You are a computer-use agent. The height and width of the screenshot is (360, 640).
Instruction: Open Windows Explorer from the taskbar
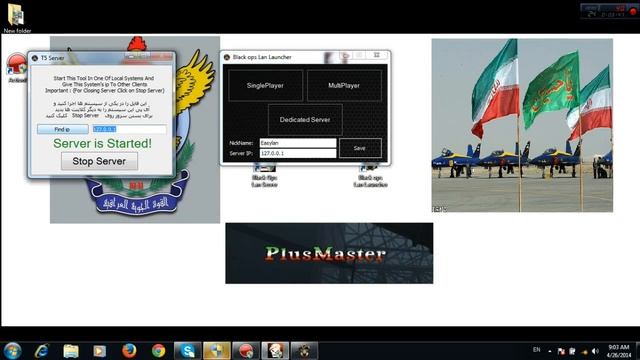pos(71,351)
